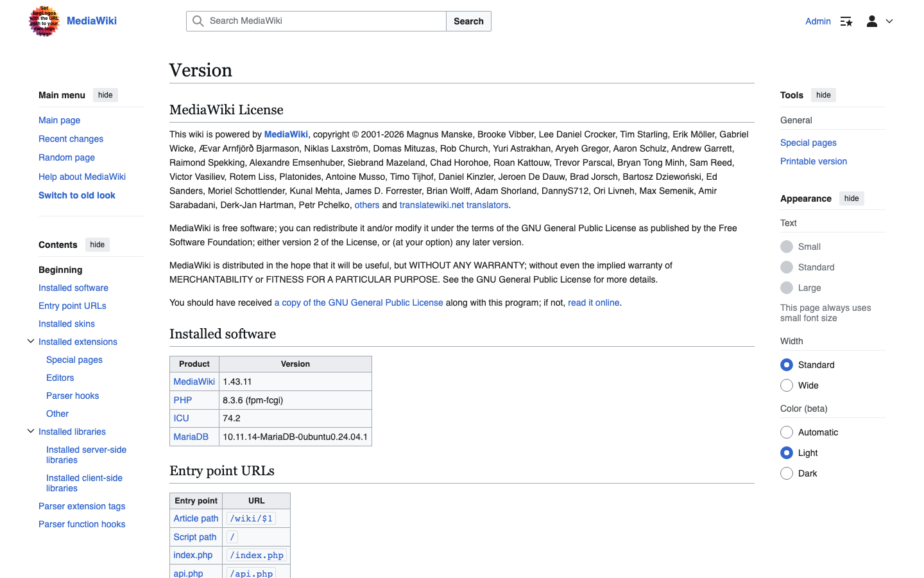
Task: Click the MediaWiki logo image
Action: point(44,21)
